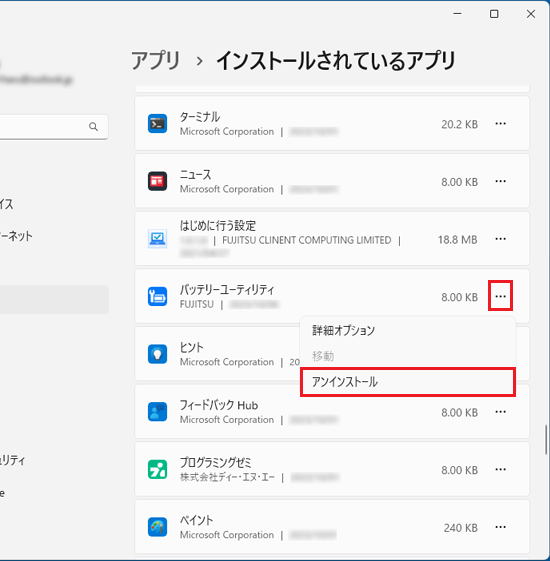Click the フィードバック Hub app icon
Image resolution: width=550 pixels, height=561 pixels.
tap(157, 412)
